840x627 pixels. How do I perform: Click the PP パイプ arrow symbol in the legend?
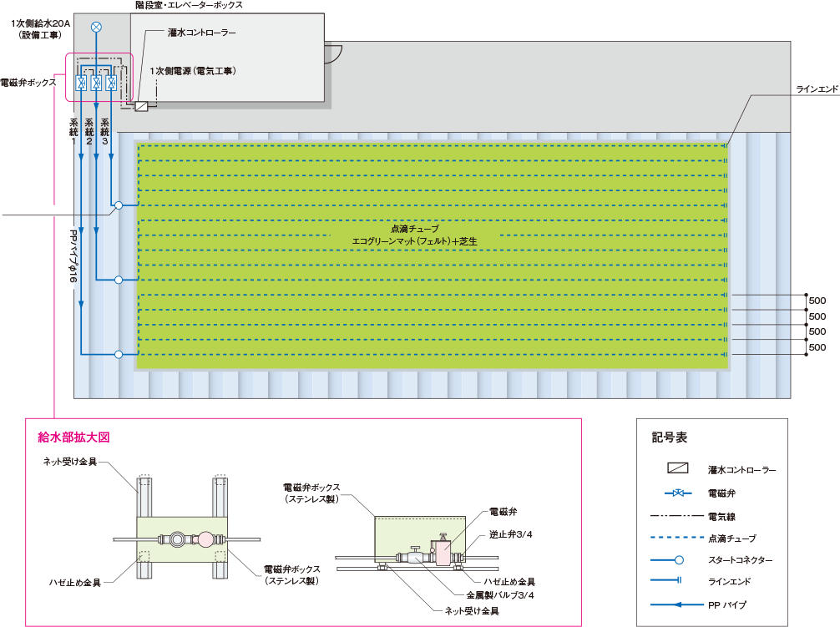(x=676, y=604)
